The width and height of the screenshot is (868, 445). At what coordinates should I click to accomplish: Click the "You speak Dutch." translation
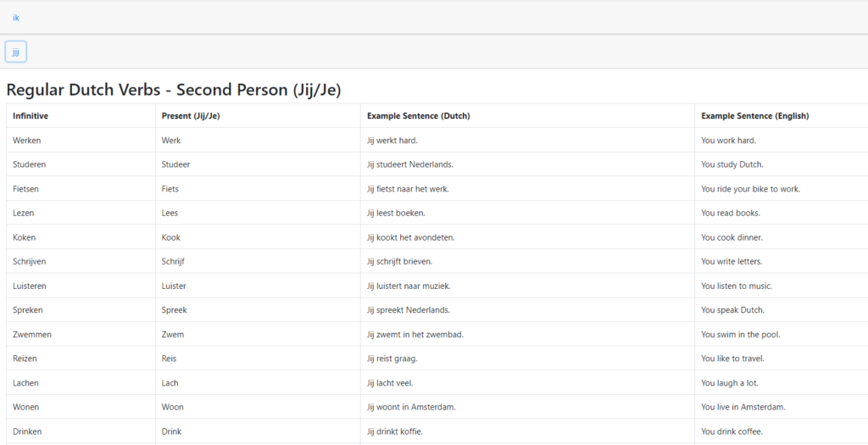pos(732,310)
